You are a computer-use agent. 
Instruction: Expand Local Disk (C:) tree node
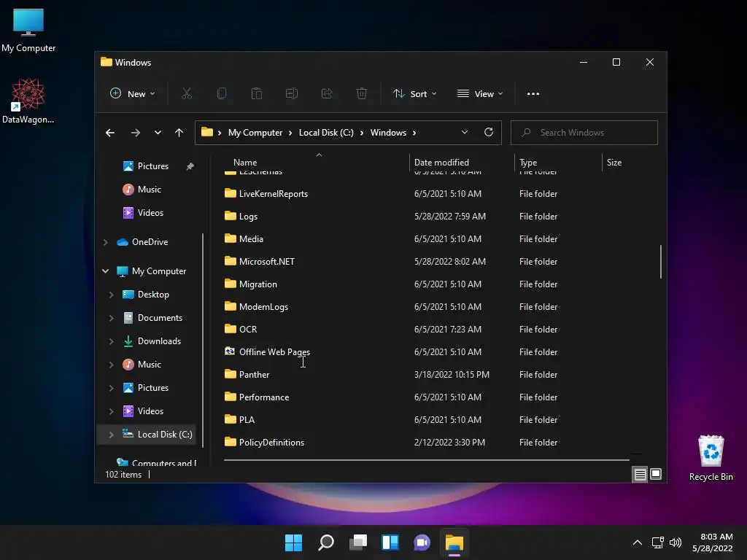click(111, 435)
